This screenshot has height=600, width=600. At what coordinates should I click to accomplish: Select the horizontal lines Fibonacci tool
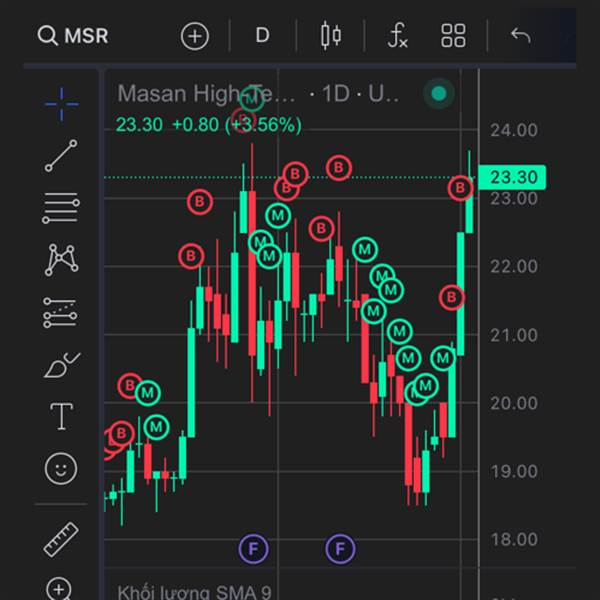61,208
